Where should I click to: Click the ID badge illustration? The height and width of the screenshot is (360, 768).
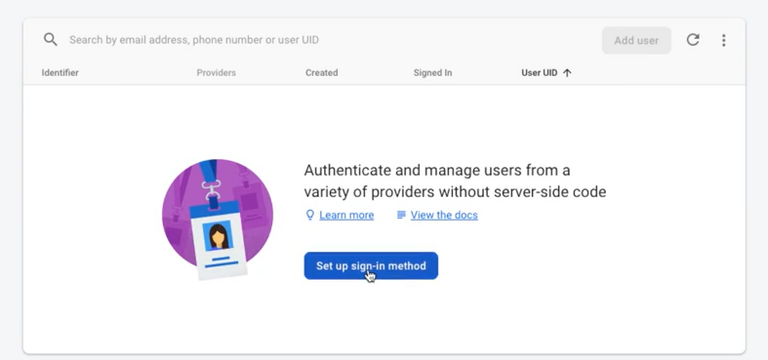coord(217,219)
